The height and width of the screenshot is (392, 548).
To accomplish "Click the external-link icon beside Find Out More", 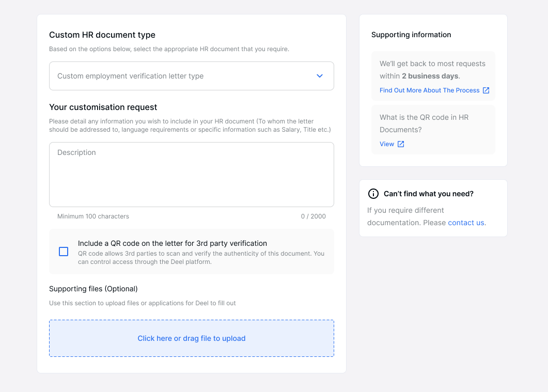I will coord(486,90).
